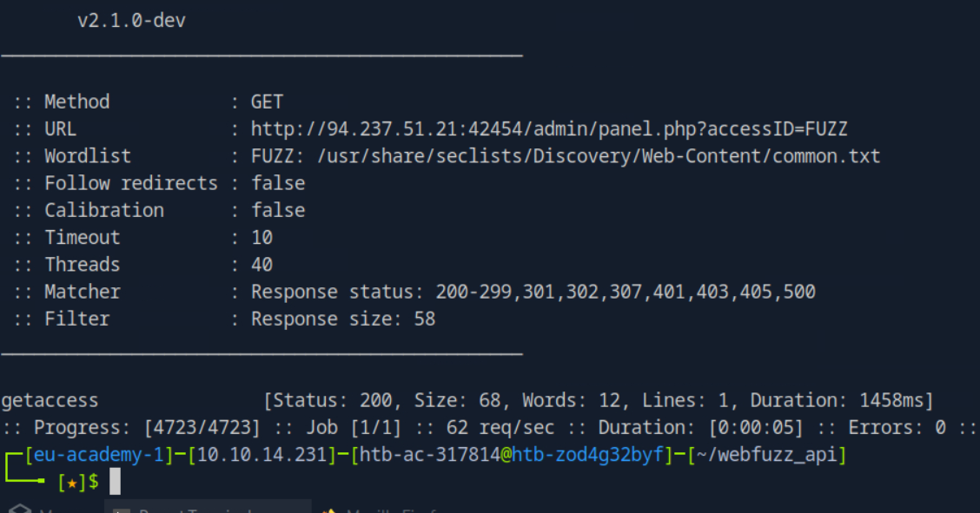Click the 10.10.14.231 IP address in prompt
This screenshot has height=513, width=980.
(257, 454)
